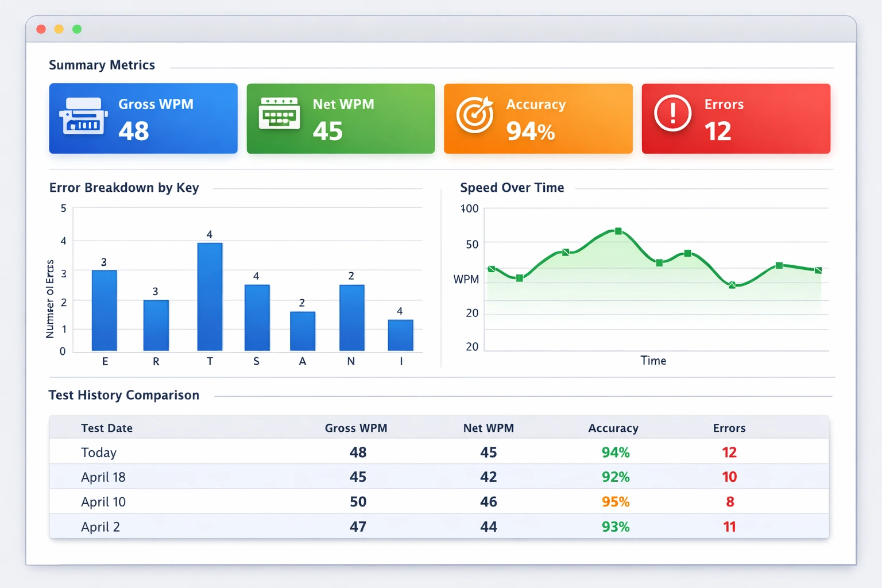Screen dimensions: 882x588
Task: Click the Errors card to view details
Action: 736,118
